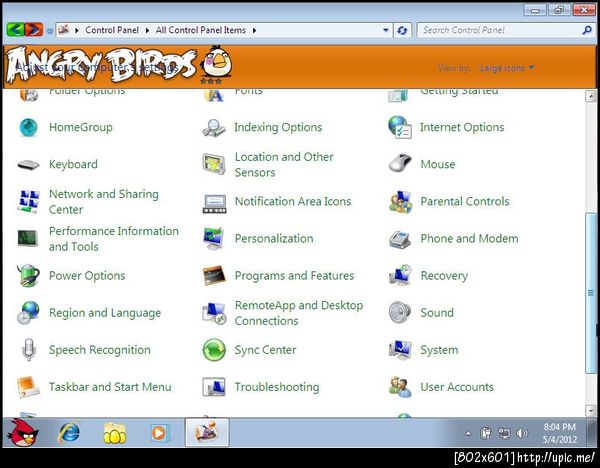Open the Angry Birds Start button
Screen dimensions: 600x468
click(x=24, y=432)
